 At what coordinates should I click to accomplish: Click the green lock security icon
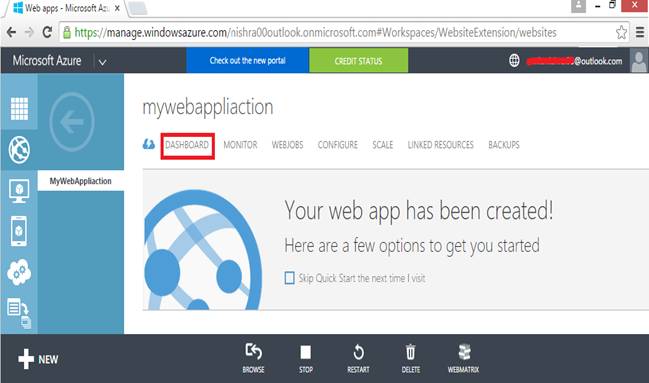[x=67, y=32]
